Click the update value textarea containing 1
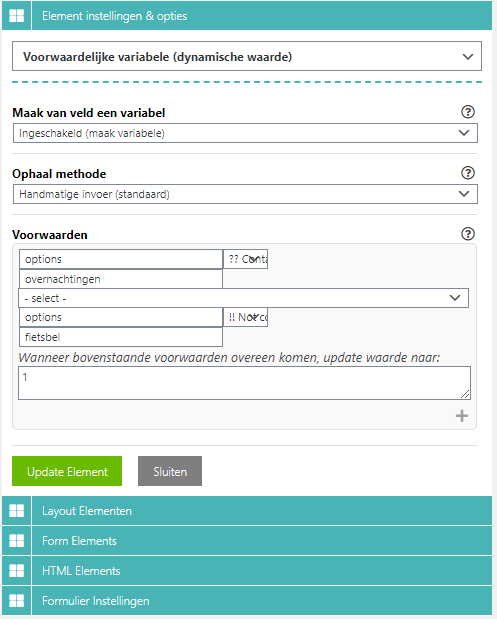 point(244,383)
